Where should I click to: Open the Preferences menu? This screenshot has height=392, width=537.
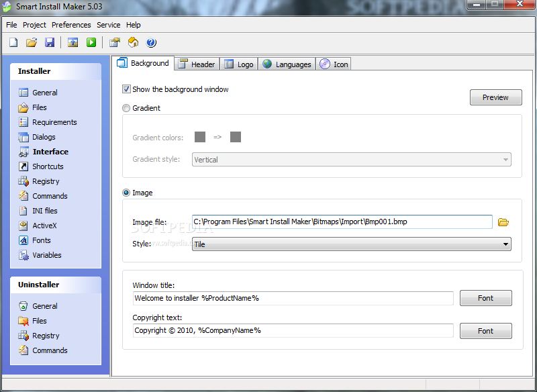(71, 25)
